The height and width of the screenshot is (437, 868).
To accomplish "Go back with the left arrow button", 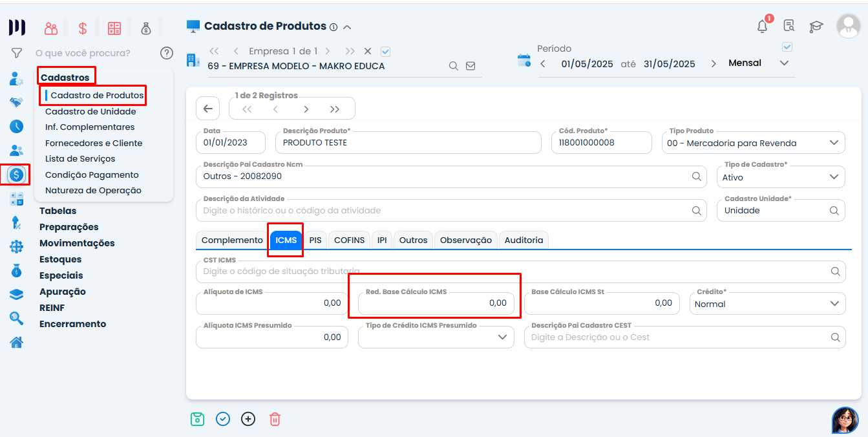I will [x=207, y=109].
